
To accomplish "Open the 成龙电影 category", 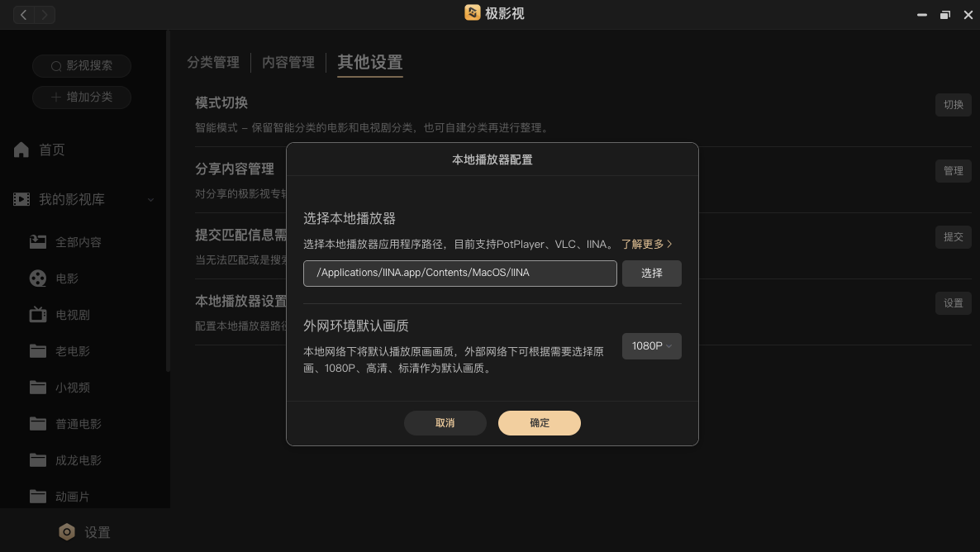I will (x=78, y=460).
